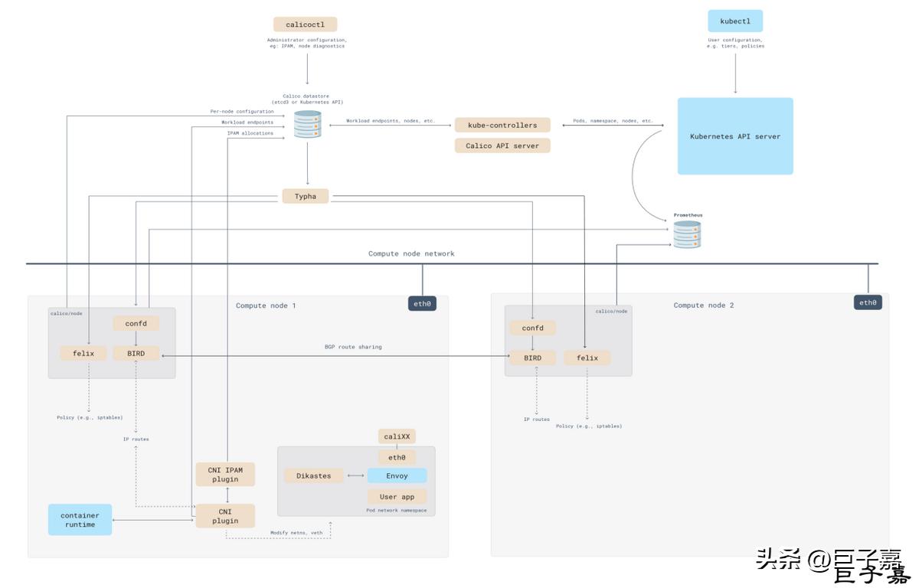Switch to the Compute node 1 panel
This screenshot has height=588, width=919.
click(x=267, y=305)
